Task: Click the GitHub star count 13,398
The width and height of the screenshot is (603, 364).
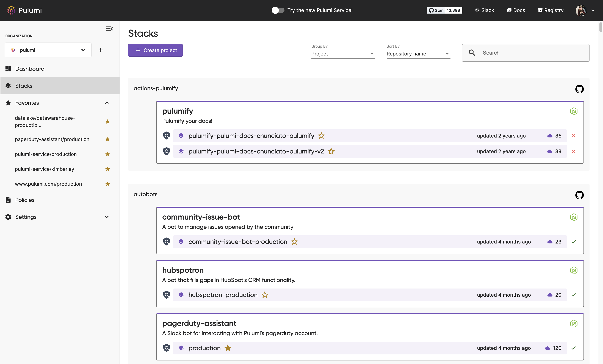Action: tap(453, 10)
